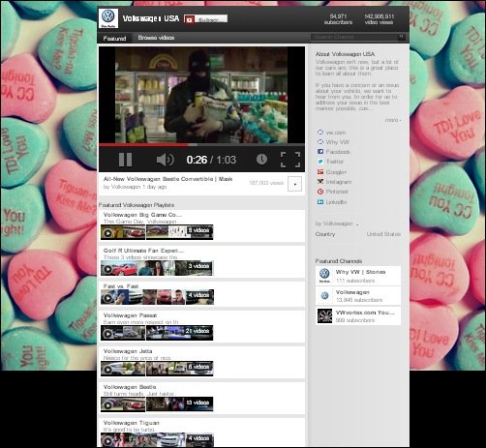Click the 54,971 subscribers count
The image size is (486, 448).
pos(338,19)
